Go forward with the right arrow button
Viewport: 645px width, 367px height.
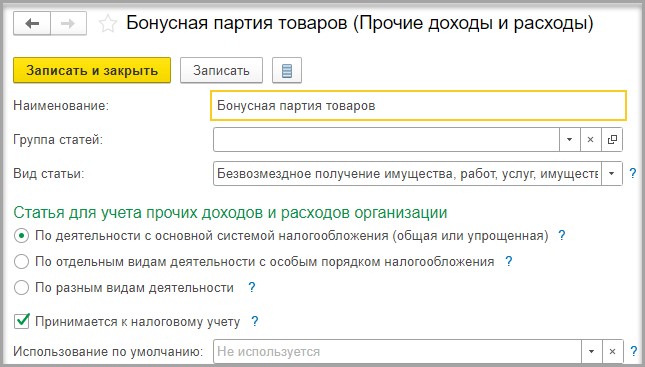coord(68,23)
